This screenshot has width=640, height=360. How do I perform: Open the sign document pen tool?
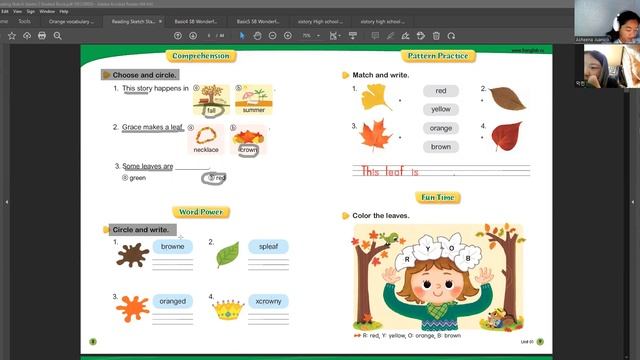point(405,36)
